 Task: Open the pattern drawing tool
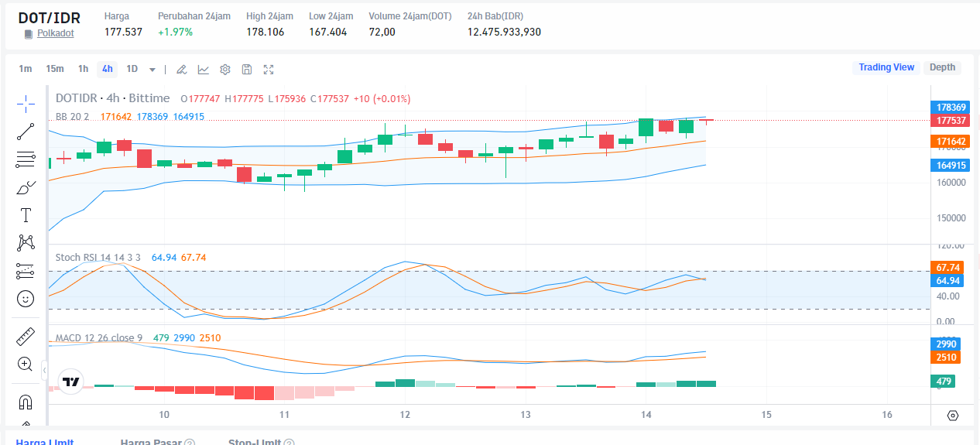click(26, 243)
